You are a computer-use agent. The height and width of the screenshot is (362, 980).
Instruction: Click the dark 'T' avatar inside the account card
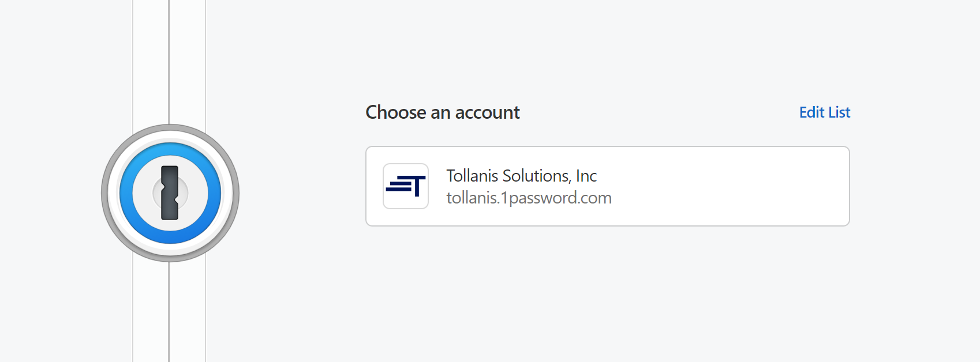point(405,186)
